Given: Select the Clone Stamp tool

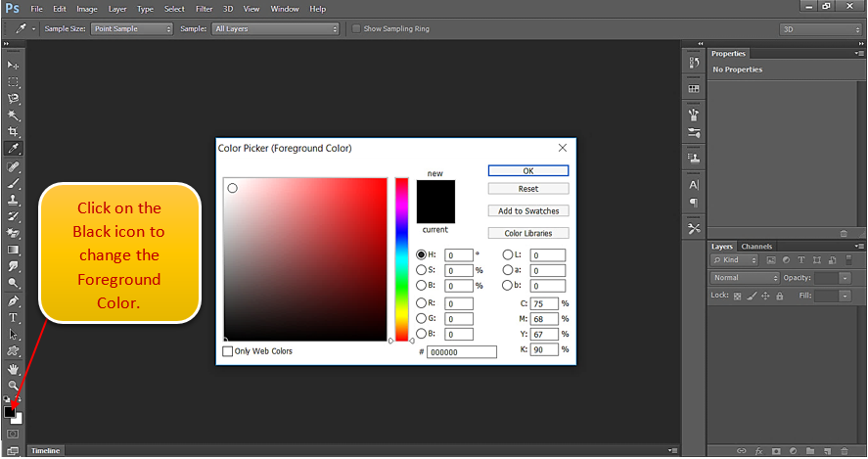Looking at the screenshot, I should (13, 200).
